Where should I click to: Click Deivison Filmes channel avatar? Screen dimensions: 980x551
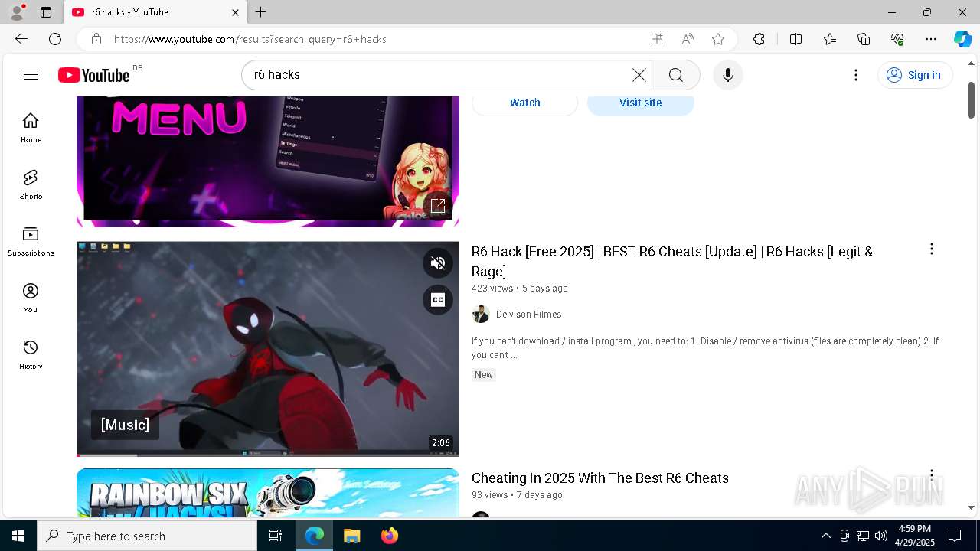pyautogui.click(x=481, y=314)
